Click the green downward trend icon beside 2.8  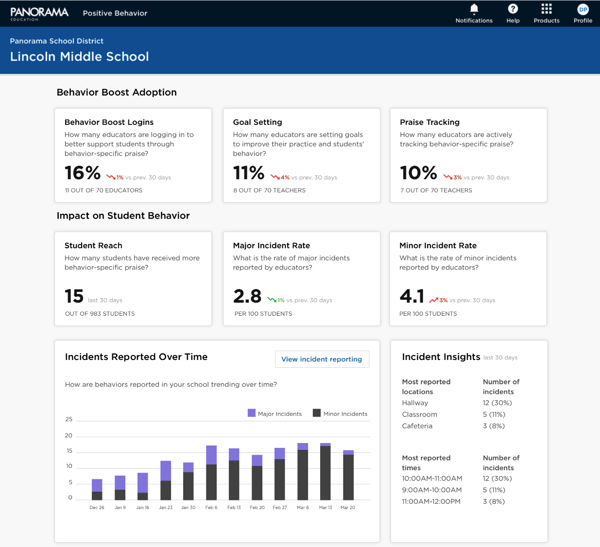(272, 300)
